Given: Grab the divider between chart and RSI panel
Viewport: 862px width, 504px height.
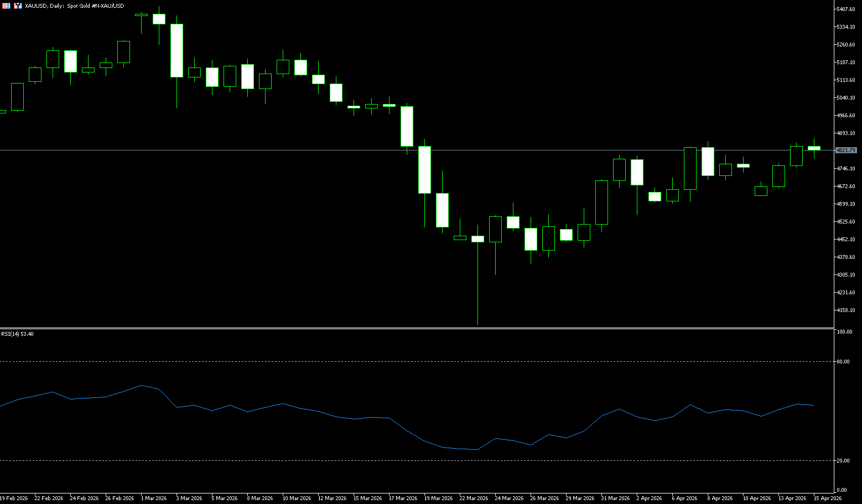Looking at the screenshot, I should click(x=415, y=329).
